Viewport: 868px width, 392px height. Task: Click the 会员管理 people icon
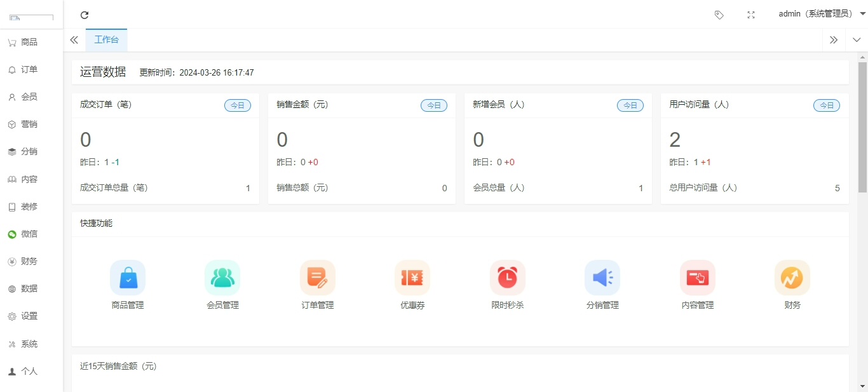point(222,278)
